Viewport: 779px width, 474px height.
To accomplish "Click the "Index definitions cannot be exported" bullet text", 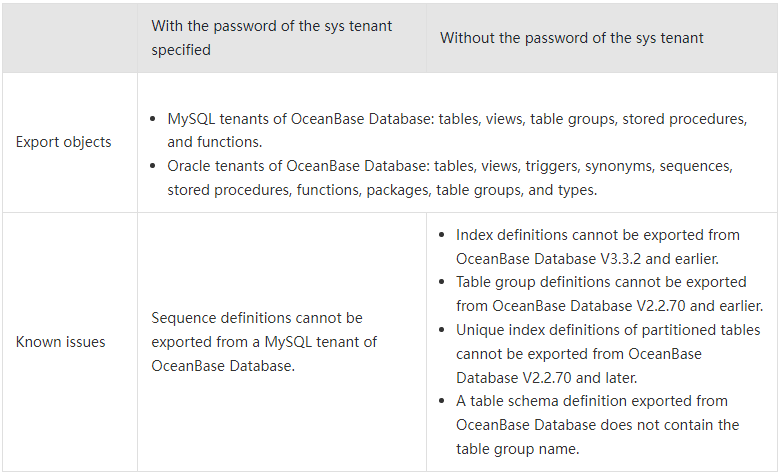I will [x=597, y=235].
